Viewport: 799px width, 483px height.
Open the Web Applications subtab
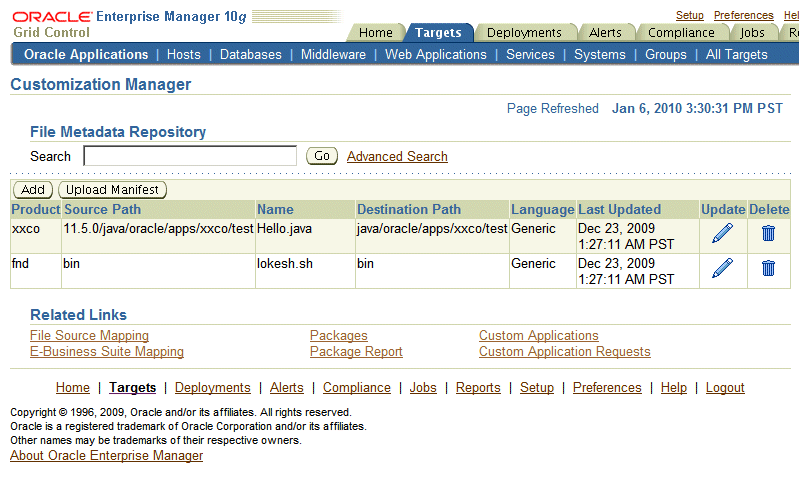click(x=436, y=55)
